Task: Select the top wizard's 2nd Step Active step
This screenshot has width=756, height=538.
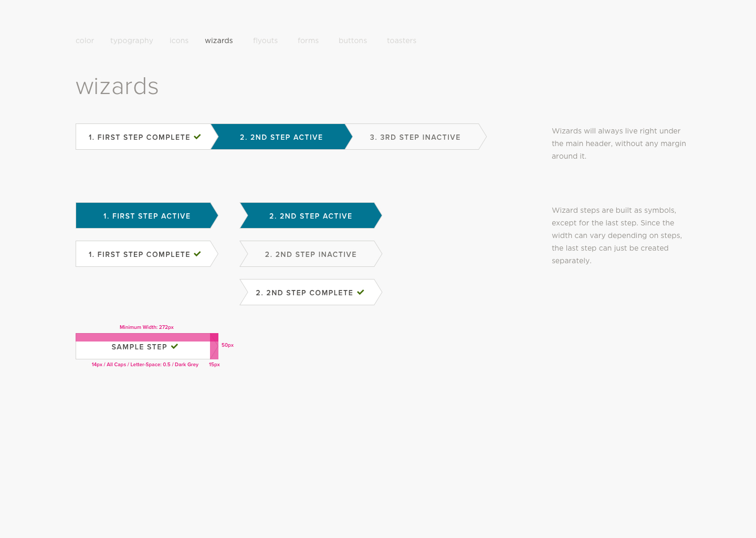Action: click(x=281, y=137)
